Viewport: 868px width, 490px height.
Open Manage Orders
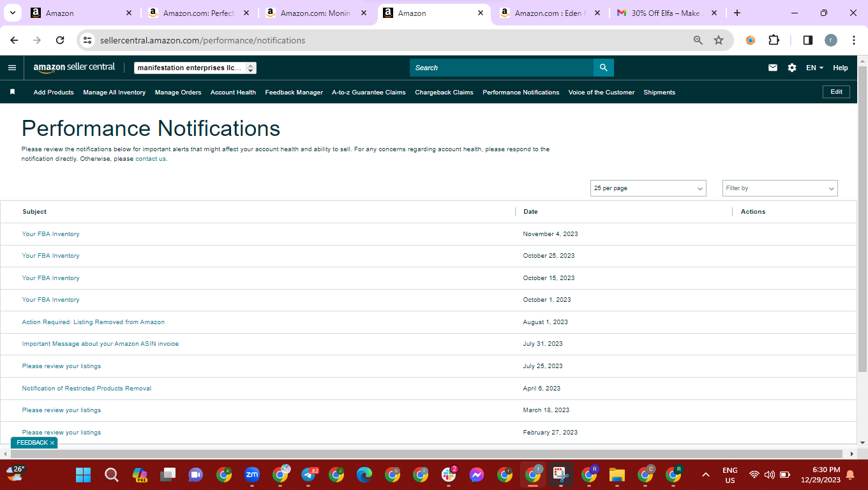[x=178, y=93]
